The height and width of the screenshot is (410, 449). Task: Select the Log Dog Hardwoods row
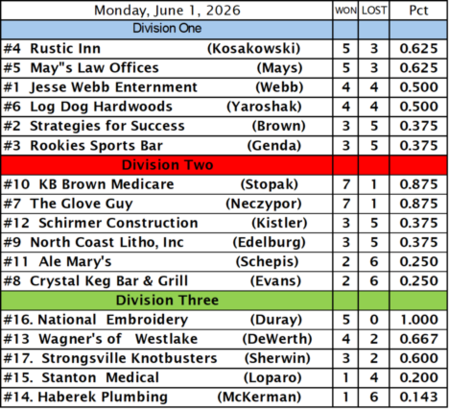point(224,107)
